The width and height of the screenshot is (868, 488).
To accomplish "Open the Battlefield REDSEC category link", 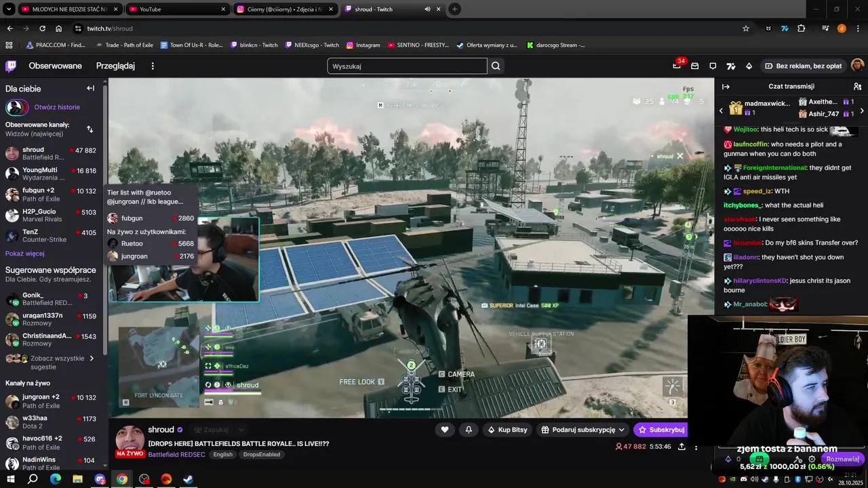I will pyautogui.click(x=176, y=455).
